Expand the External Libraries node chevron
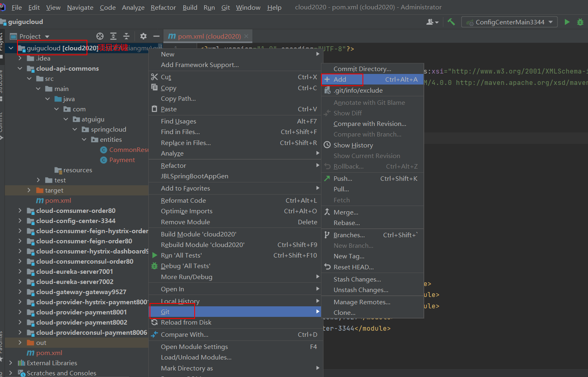 (11, 363)
